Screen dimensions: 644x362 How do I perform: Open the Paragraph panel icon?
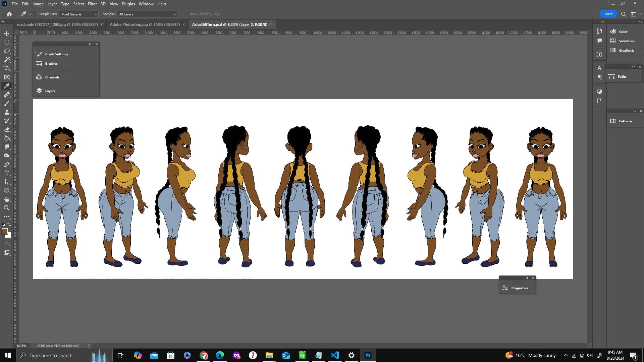click(599, 77)
